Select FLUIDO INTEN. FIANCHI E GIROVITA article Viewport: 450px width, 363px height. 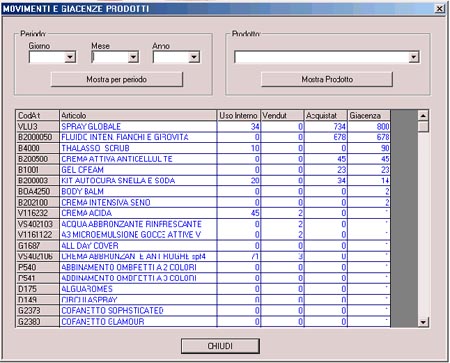pos(138,137)
